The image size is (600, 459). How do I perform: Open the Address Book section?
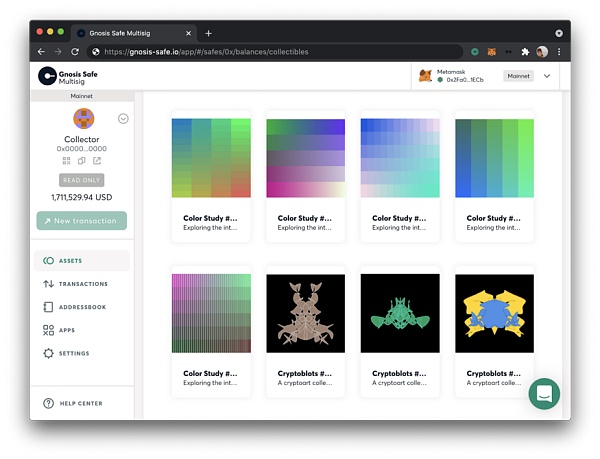81,307
